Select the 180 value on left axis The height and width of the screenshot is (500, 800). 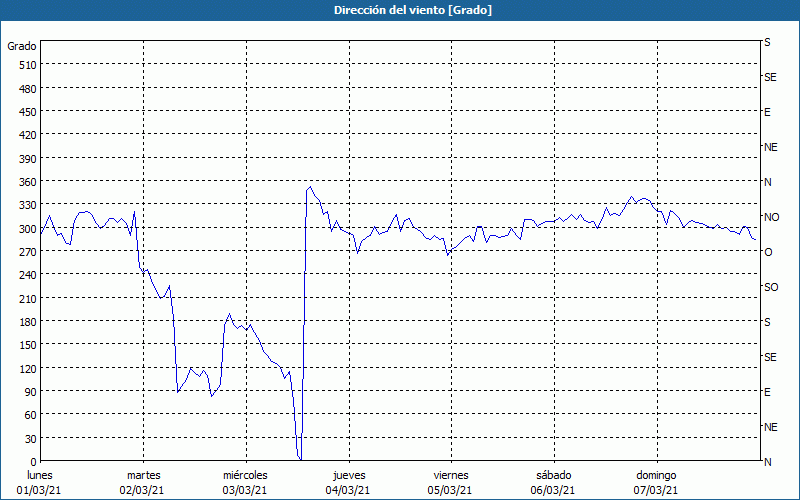pyautogui.click(x=28, y=322)
